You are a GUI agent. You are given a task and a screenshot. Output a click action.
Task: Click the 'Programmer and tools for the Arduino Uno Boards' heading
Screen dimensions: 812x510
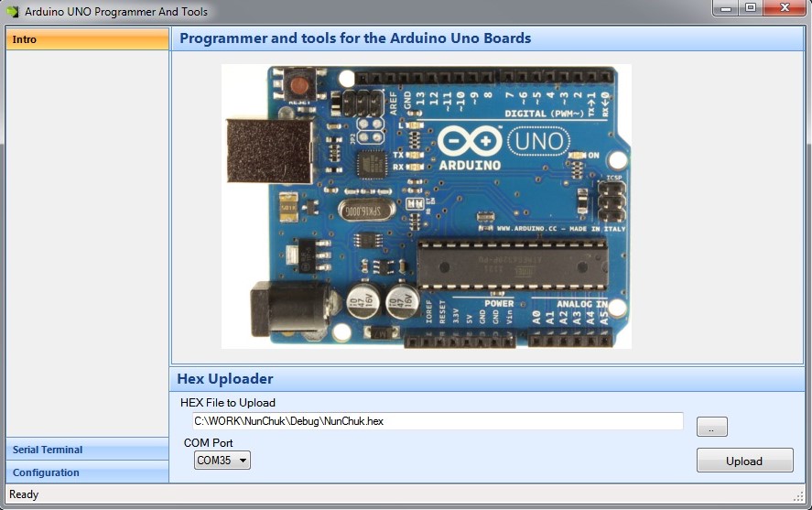[355, 38]
